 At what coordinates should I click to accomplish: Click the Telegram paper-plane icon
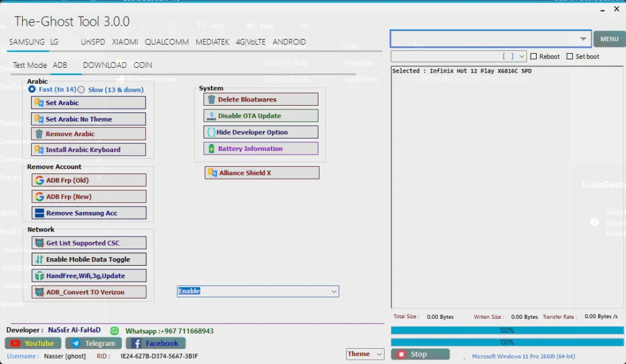tap(76, 343)
